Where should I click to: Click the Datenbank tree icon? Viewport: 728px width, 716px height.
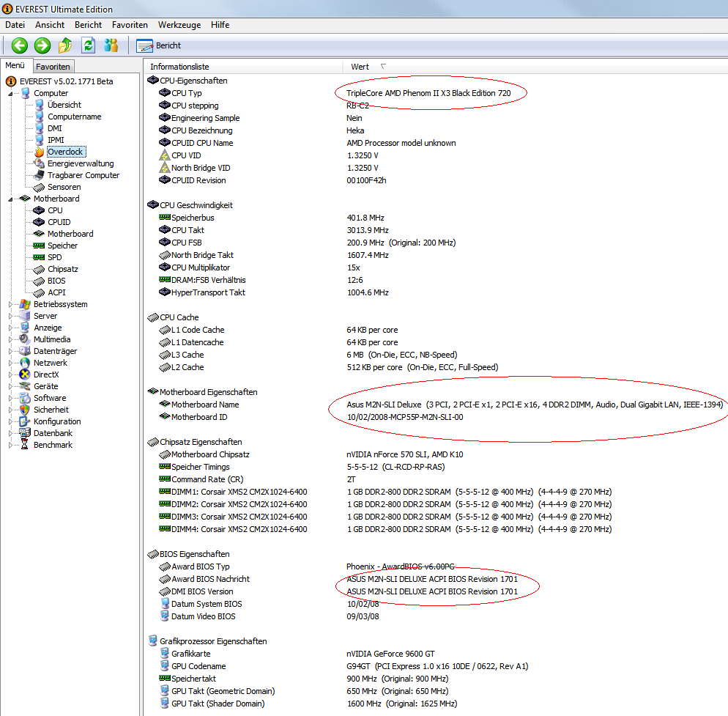pos(25,433)
